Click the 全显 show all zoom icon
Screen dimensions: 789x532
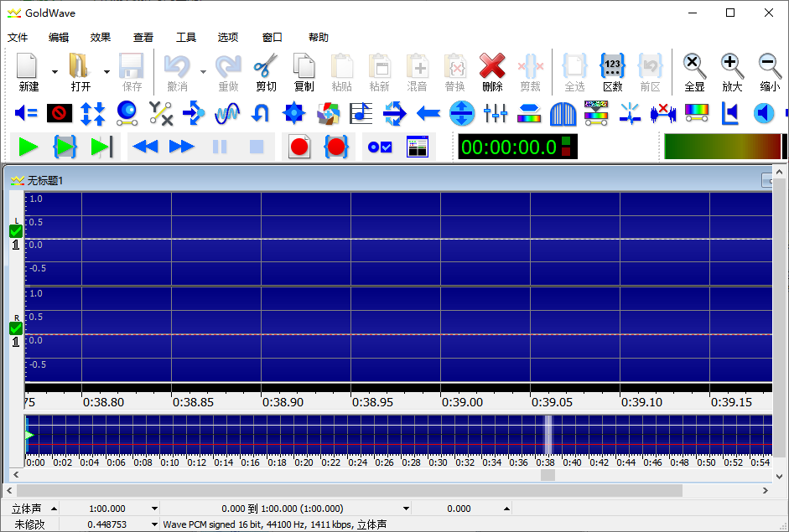coord(694,72)
